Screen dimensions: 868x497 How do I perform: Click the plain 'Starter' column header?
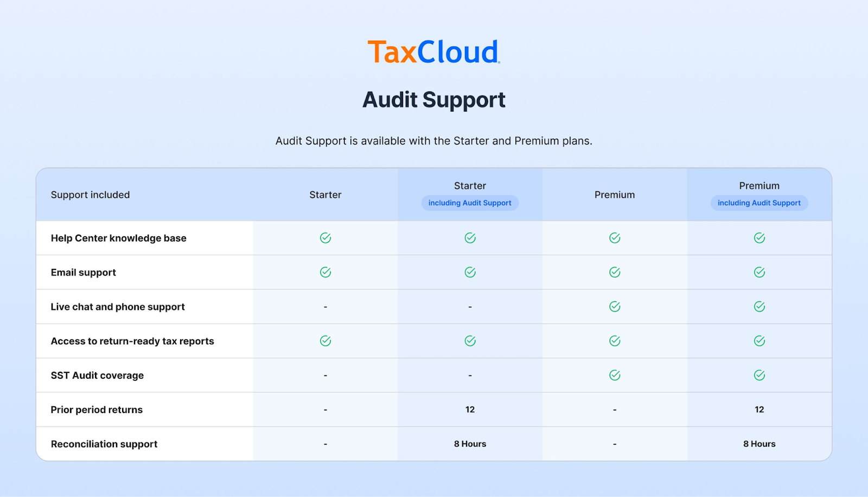tap(325, 195)
